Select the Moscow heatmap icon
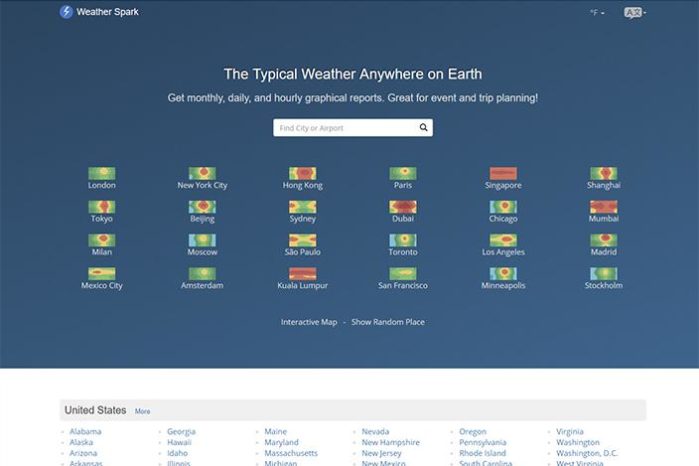699x466 pixels. tap(202, 240)
